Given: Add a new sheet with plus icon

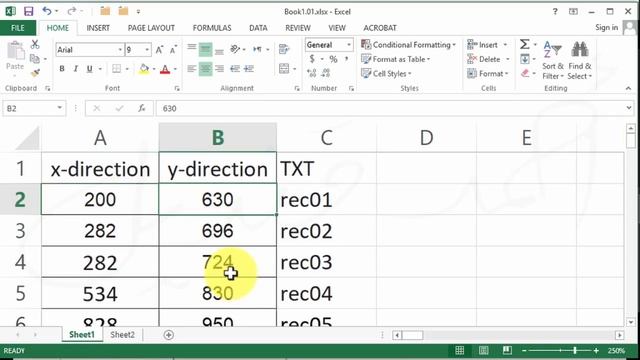Looking at the screenshot, I should tap(169, 335).
